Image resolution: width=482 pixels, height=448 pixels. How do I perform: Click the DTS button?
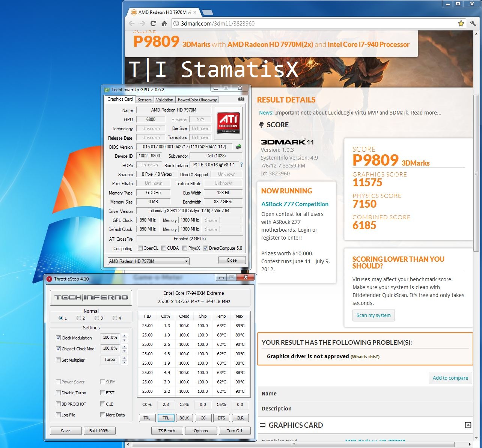click(221, 418)
